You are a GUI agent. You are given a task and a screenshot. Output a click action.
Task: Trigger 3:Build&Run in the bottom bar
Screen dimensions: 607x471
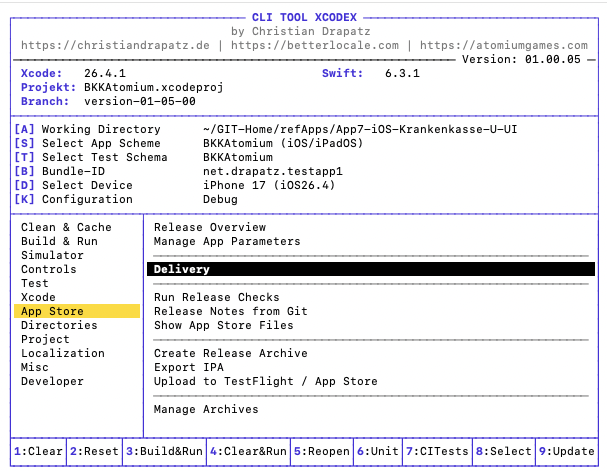165,451
